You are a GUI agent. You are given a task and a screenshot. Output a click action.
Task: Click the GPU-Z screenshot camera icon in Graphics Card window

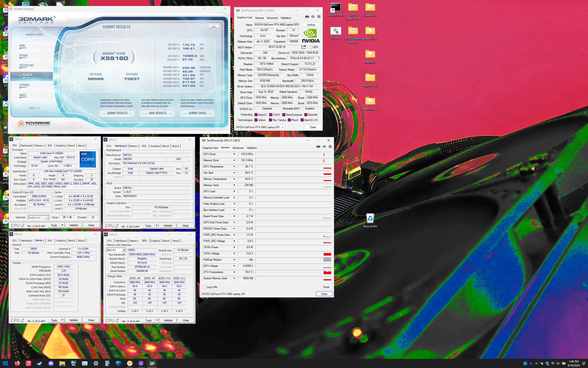click(307, 17)
